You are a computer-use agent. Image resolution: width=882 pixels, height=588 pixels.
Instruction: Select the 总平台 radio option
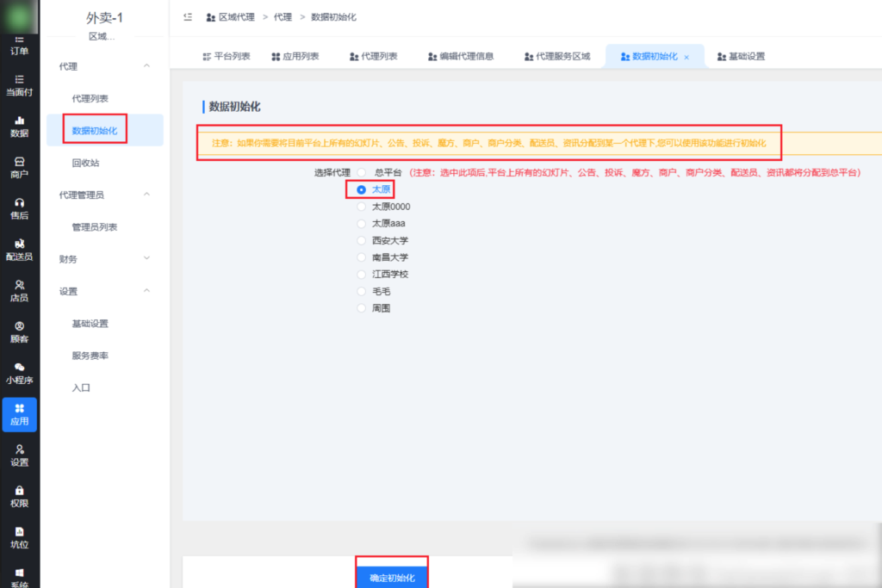[x=362, y=171]
